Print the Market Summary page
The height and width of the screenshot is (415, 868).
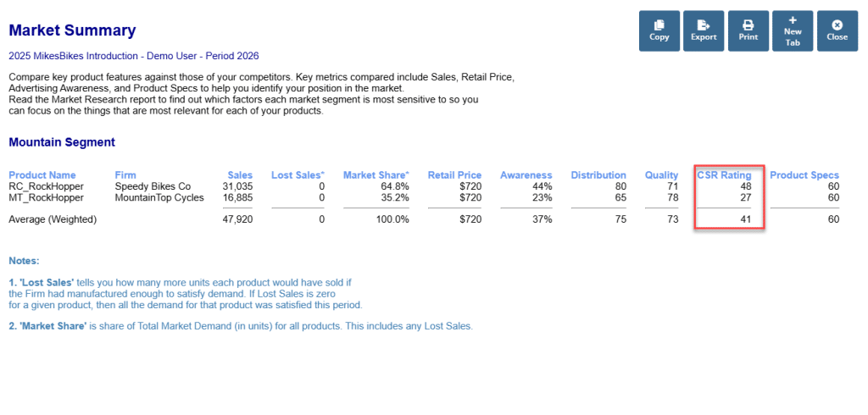click(x=748, y=30)
